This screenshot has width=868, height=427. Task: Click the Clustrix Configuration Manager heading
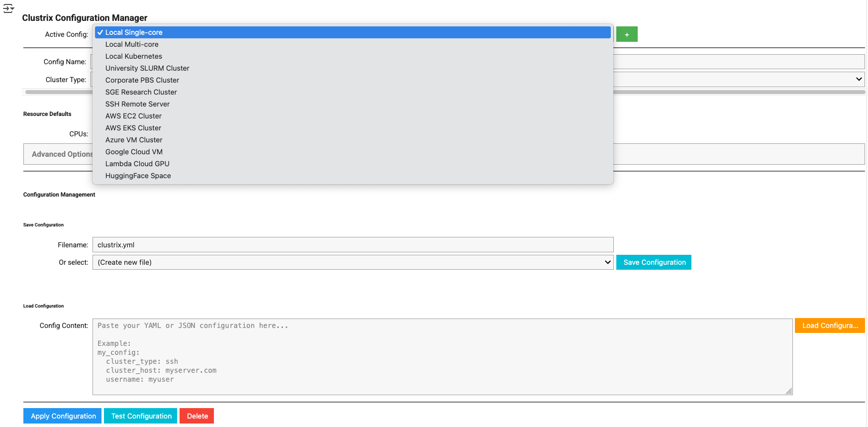click(x=85, y=18)
